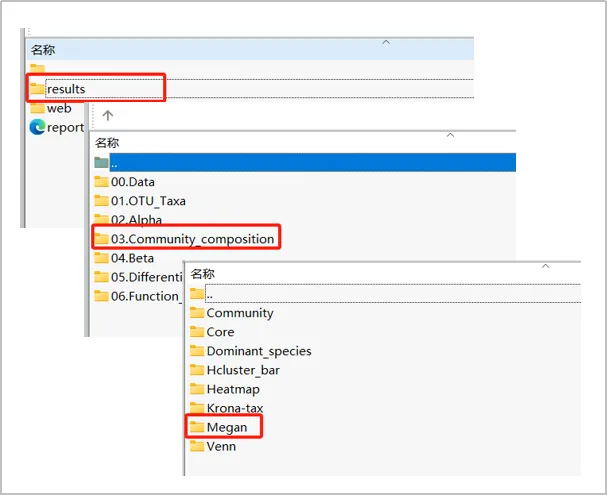Open the Community folder
Image resolution: width=607 pixels, height=495 pixels.
(240, 313)
